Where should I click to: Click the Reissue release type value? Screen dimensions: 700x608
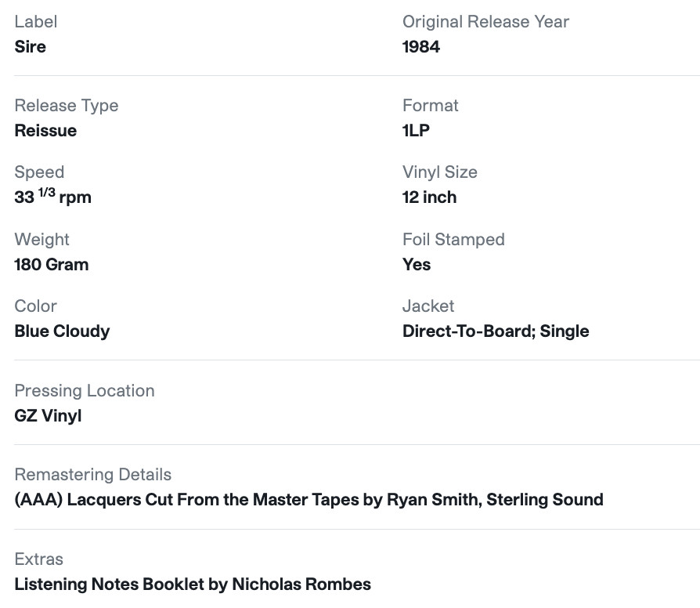45,130
